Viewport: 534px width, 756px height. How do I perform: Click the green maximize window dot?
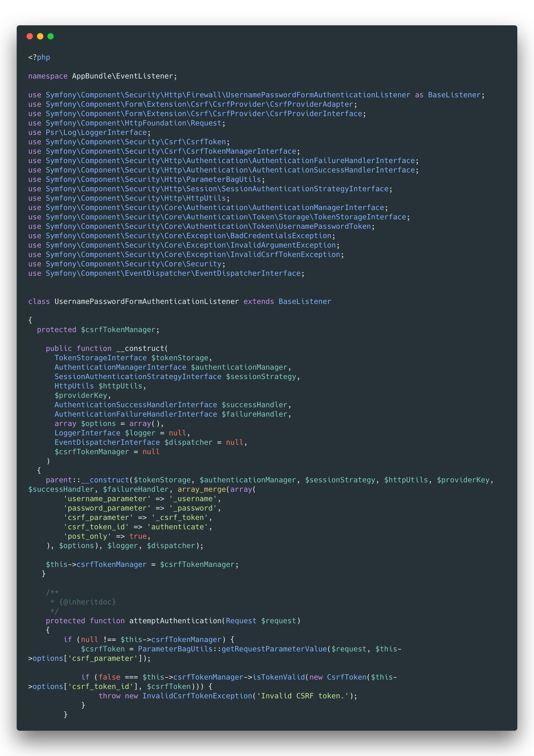point(51,36)
